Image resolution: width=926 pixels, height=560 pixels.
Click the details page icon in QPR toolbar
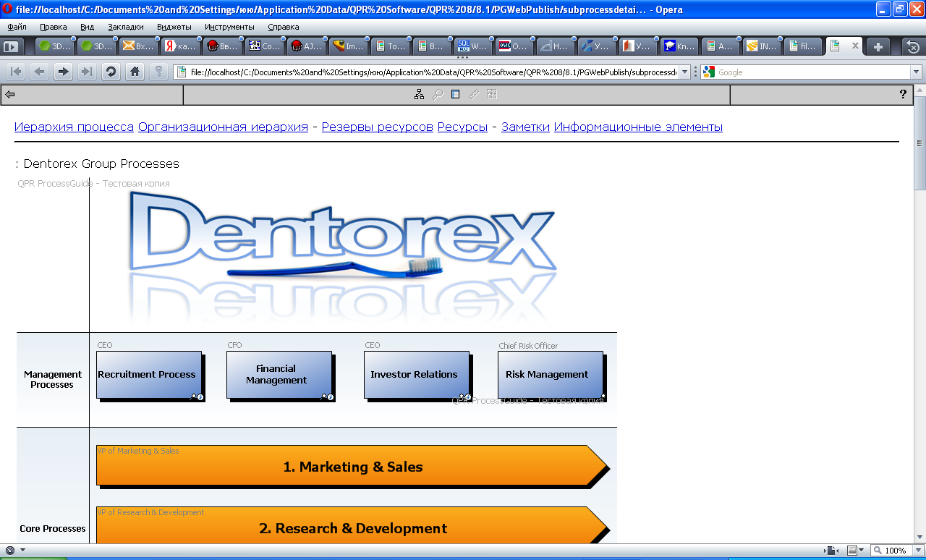pyautogui.click(x=456, y=94)
